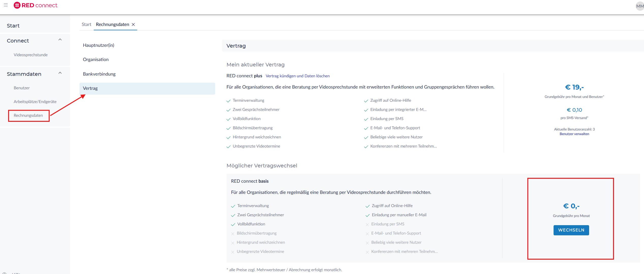The width and height of the screenshot is (644, 274).
Task: Select Rechnungsdaten in the sidebar
Action: (28, 116)
